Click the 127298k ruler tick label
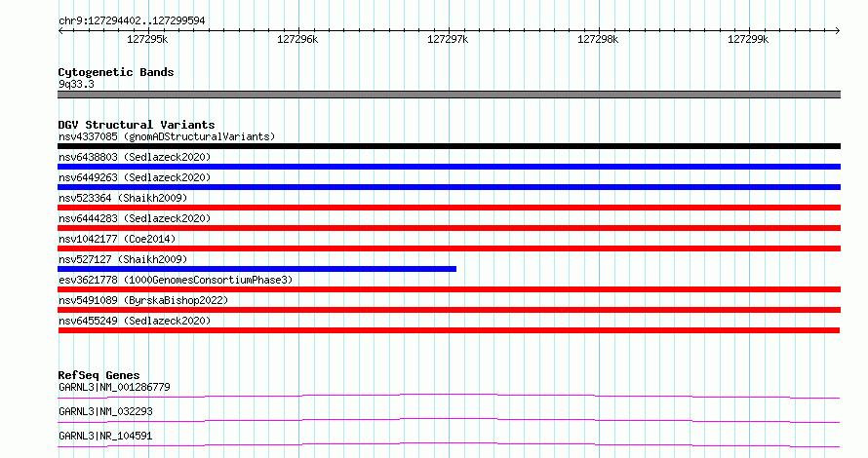 (x=598, y=39)
